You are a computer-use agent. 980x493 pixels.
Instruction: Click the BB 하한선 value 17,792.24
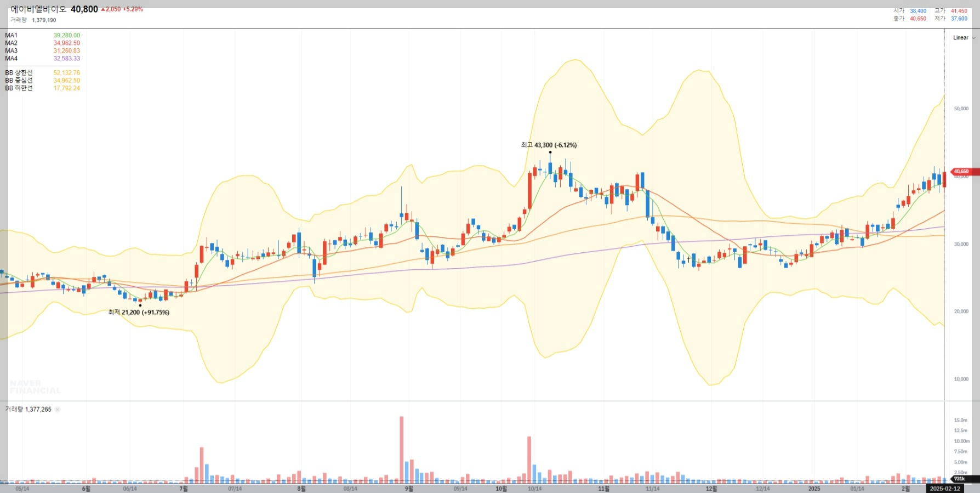click(67, 88)
